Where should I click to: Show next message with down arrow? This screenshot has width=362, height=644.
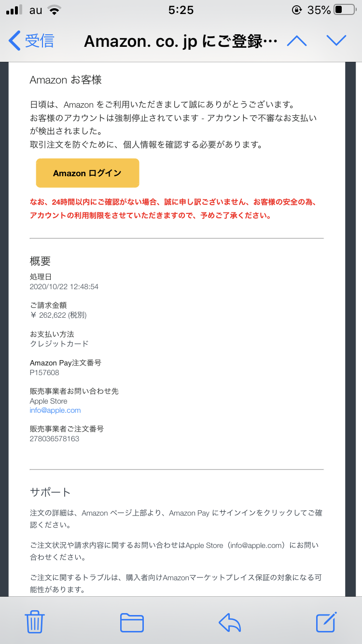coord(336,41)
